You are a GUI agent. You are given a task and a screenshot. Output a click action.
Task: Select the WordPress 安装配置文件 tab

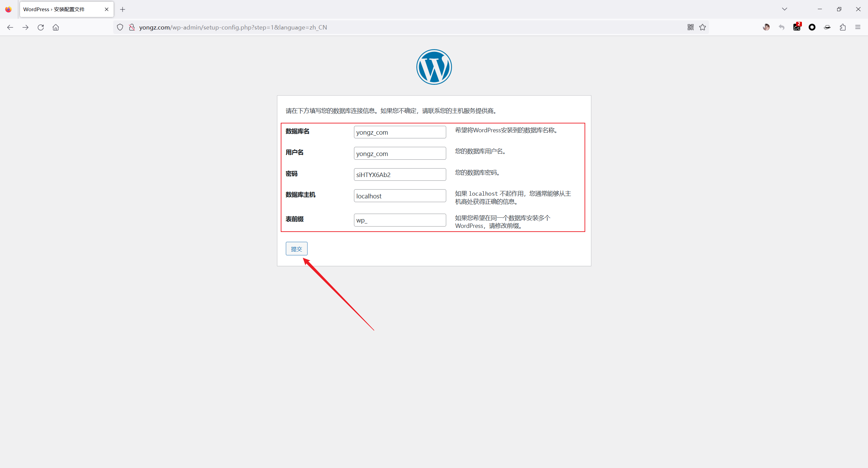click(67, 9)
